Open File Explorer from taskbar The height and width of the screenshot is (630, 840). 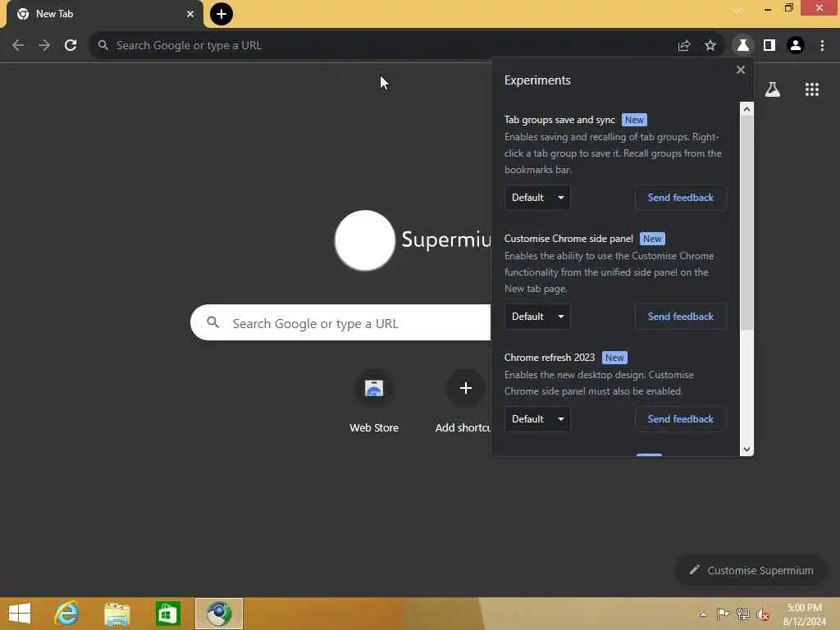tap(116, 614)
